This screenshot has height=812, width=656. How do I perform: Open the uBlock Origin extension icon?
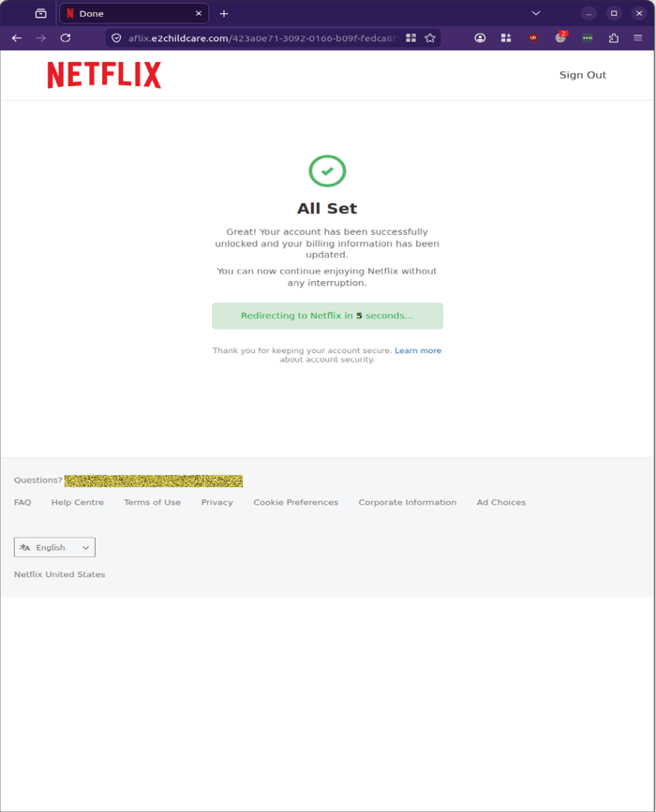tap(533, 37)
